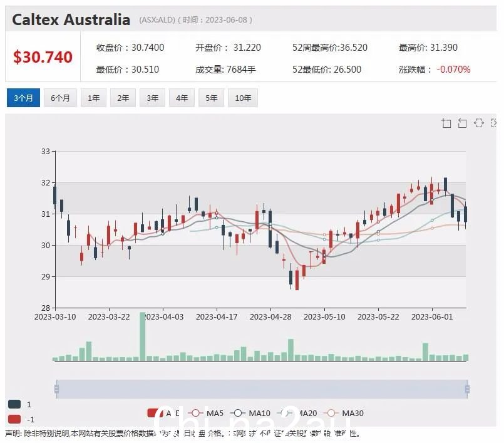This screenshot has width=504, height=443.
Task: Click the Caltex Australia title
Action: click(71, 19)
